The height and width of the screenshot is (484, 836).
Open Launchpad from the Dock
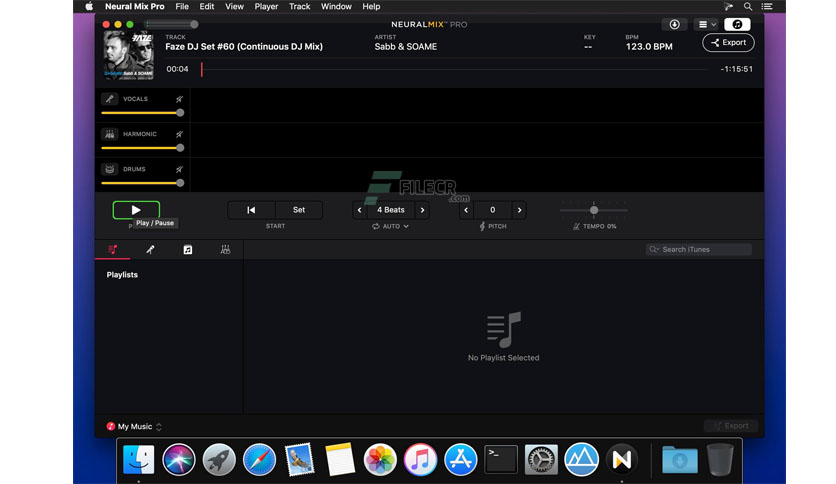coord(219,459)
